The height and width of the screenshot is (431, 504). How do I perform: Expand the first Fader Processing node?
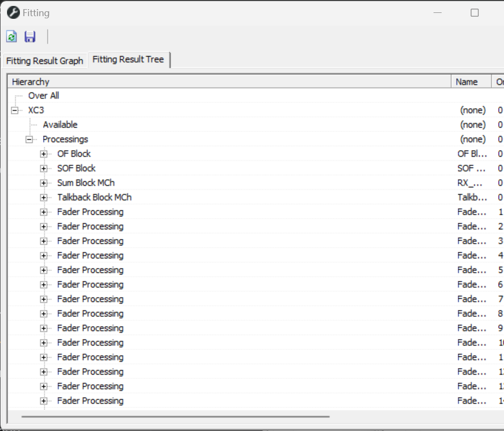click(44, 212)
